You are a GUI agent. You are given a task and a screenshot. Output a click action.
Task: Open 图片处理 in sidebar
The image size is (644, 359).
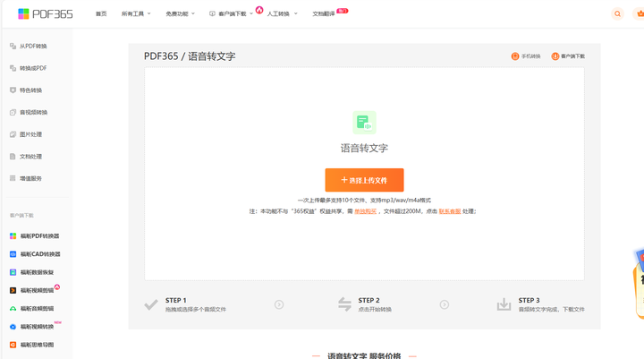30,134
